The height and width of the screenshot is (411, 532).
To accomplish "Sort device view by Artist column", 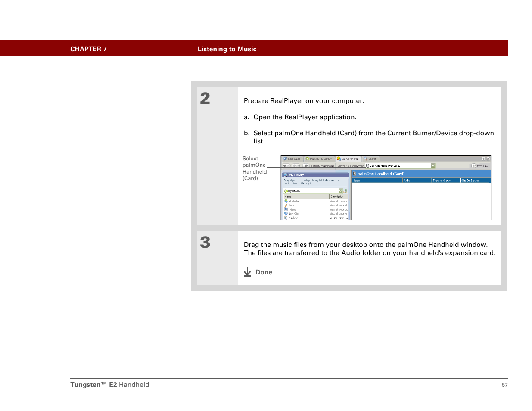I will (417, 181).
